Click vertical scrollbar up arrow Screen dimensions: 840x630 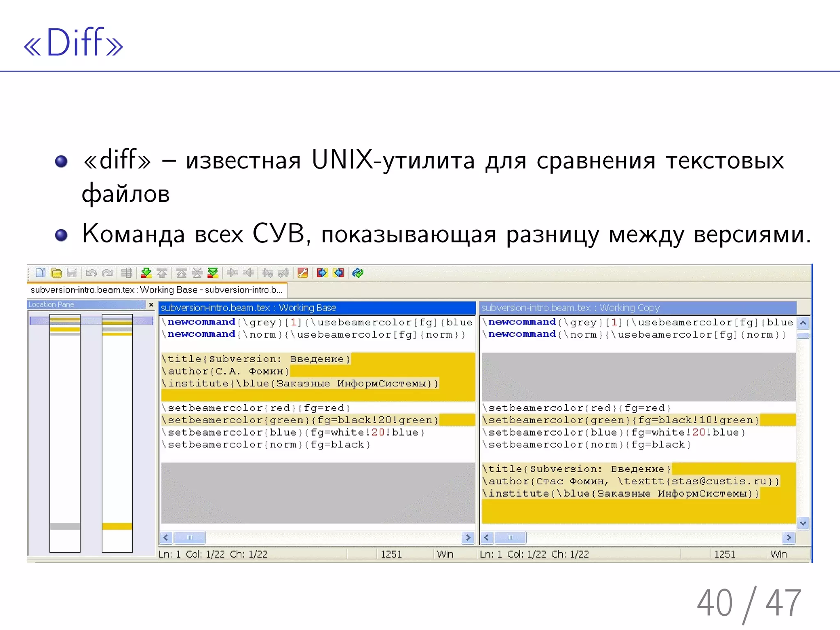click(x=803, y=323)
